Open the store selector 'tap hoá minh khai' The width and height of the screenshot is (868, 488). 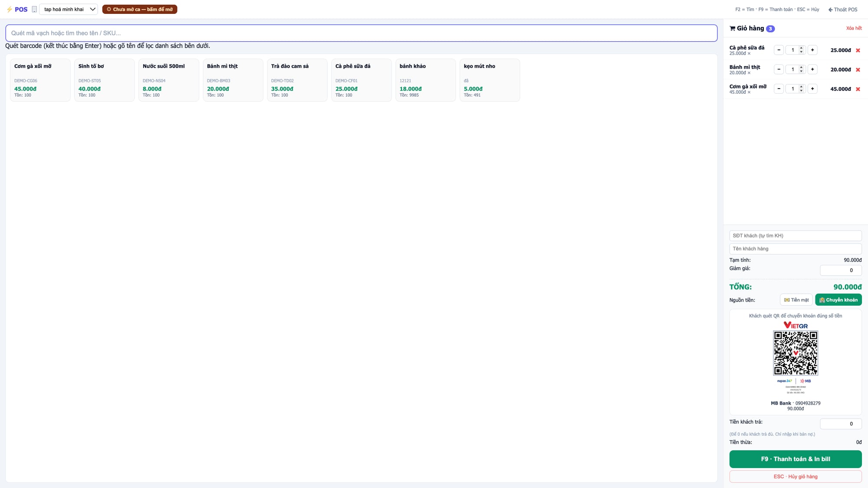coord(69,9)
